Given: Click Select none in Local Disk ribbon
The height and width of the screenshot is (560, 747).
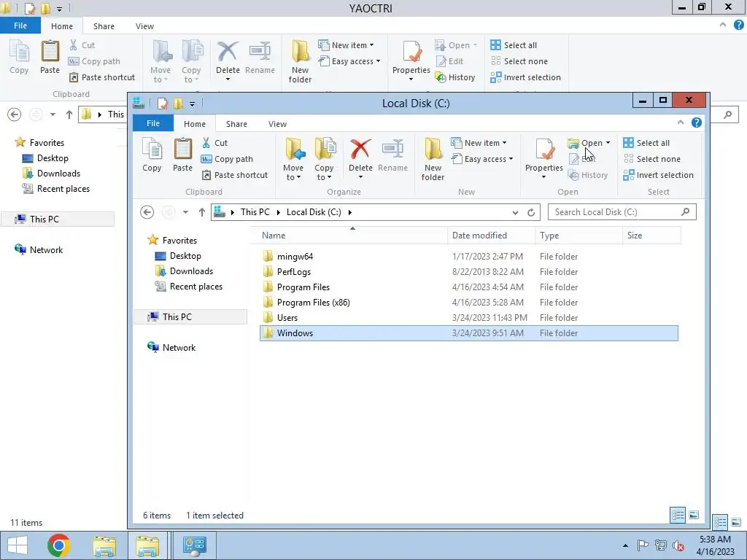Looking at the screenshot, I should point(651,159).
